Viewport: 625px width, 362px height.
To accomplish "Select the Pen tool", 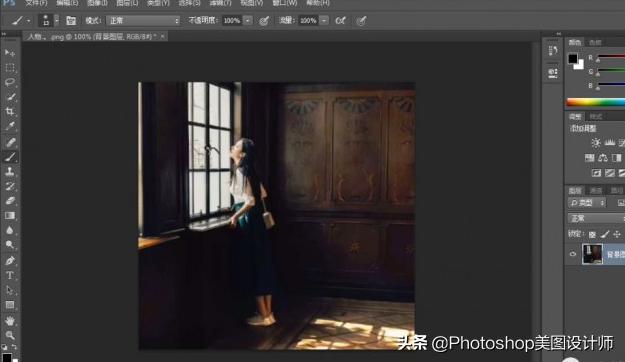I will click(x=10, y=261).
